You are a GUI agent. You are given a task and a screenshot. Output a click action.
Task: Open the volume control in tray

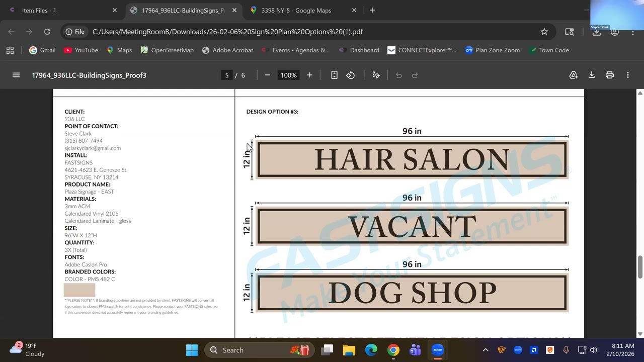coord(594,350)
